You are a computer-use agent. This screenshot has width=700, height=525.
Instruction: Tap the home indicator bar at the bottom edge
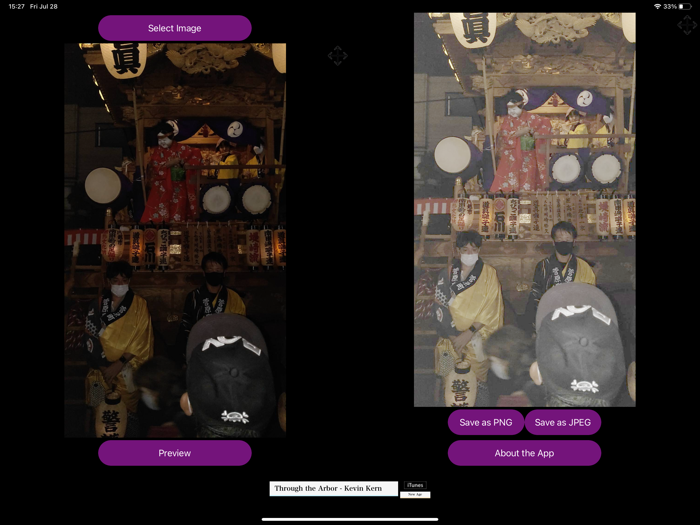[x=350, y=519]
